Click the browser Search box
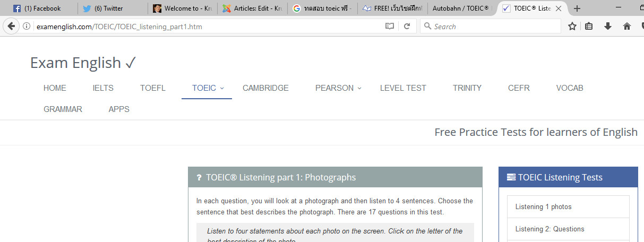Image resolution: width=644 pixels, height=242 pixels. [x=490, y=26]
